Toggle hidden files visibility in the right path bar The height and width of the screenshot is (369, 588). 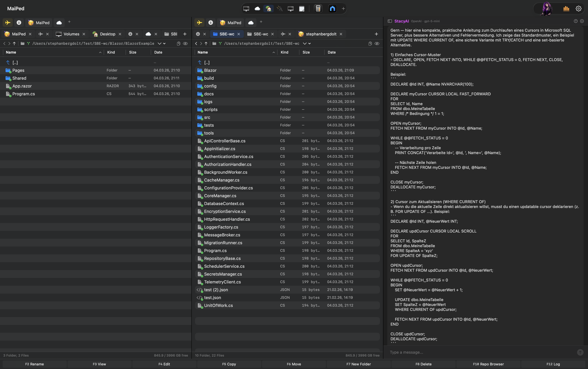click(377, 43)
